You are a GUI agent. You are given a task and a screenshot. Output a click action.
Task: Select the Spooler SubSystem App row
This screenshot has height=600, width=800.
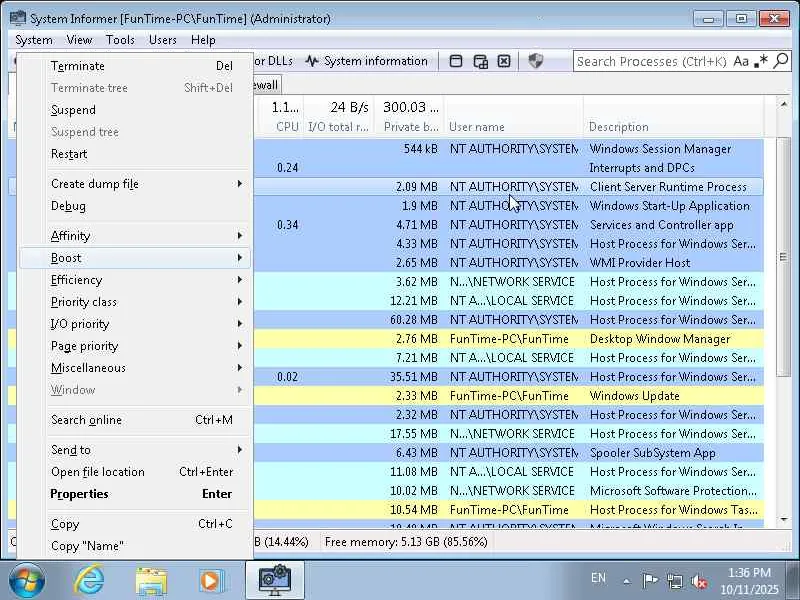pos(509,453)
